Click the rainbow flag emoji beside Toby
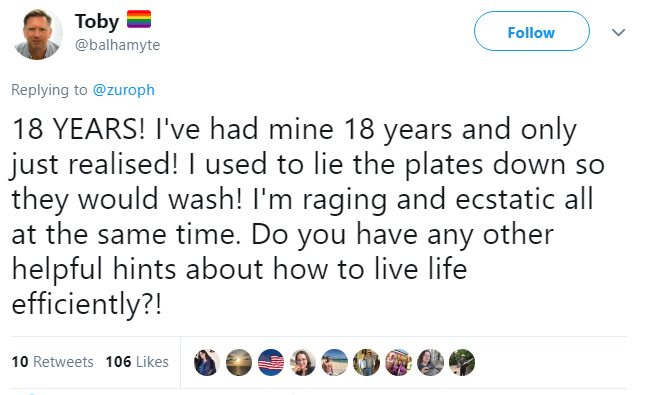 [x=139, y=19]
